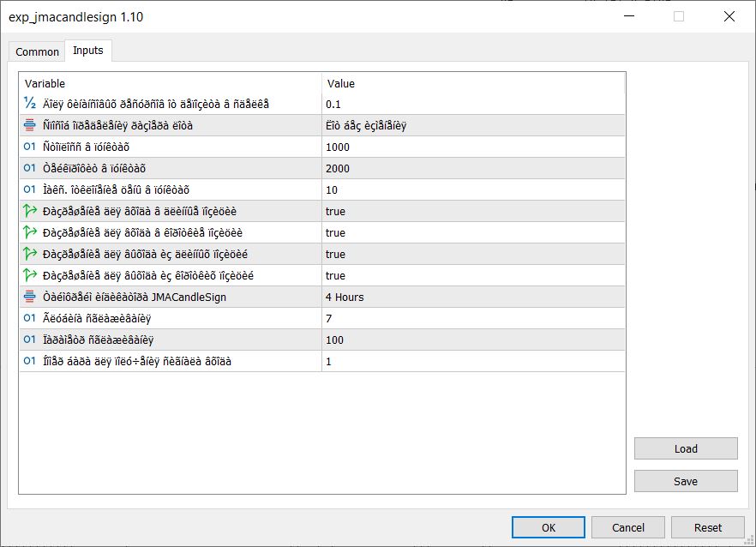Select the value cell showing 10

(473, 190)
